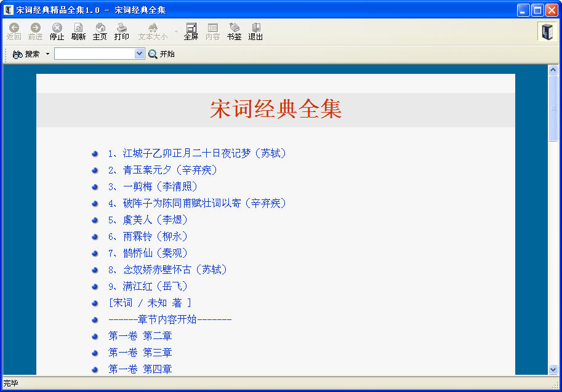
Task: Click the 返回 back arrow icon
Action: tap(14, 28)
